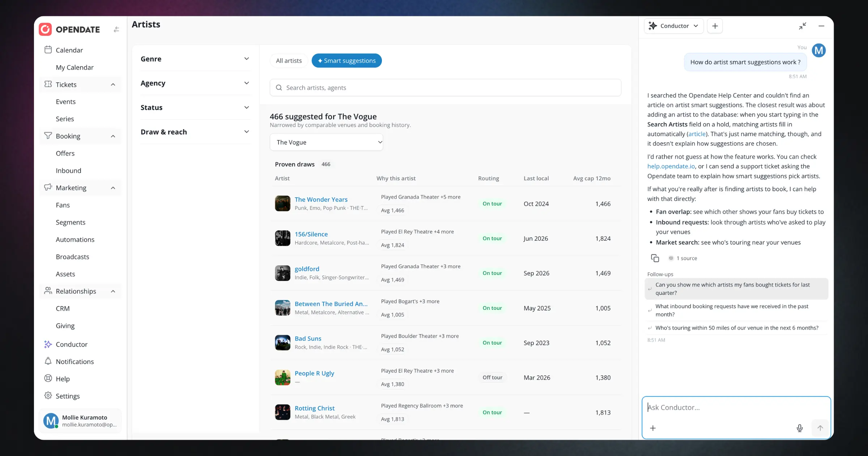Collapse the Tickets section

113,84
